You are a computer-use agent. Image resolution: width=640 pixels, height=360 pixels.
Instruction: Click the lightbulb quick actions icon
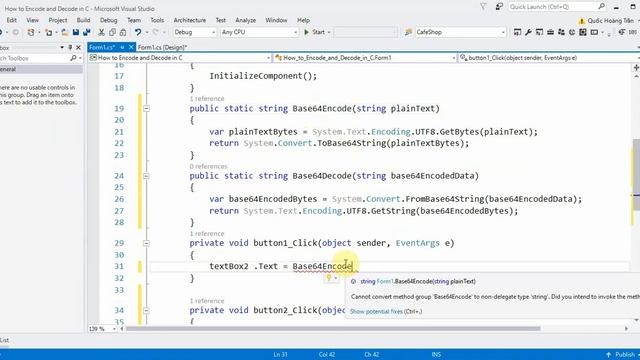coord(329,278)
